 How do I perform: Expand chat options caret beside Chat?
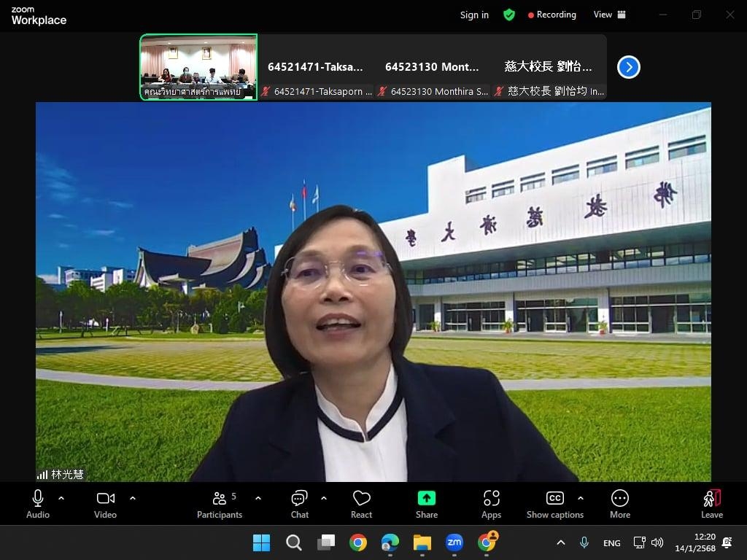324,498
